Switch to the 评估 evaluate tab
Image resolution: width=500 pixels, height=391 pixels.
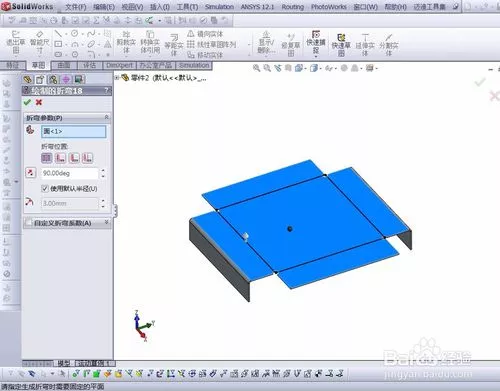90,65
